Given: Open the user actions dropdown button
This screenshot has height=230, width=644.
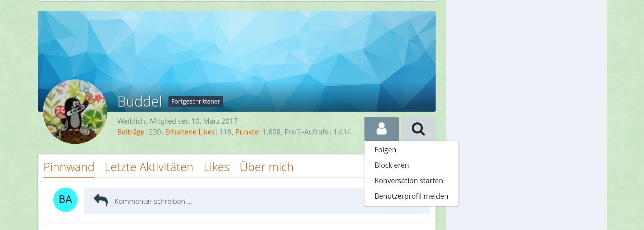Looking at the screenshot, I should 381,129.
